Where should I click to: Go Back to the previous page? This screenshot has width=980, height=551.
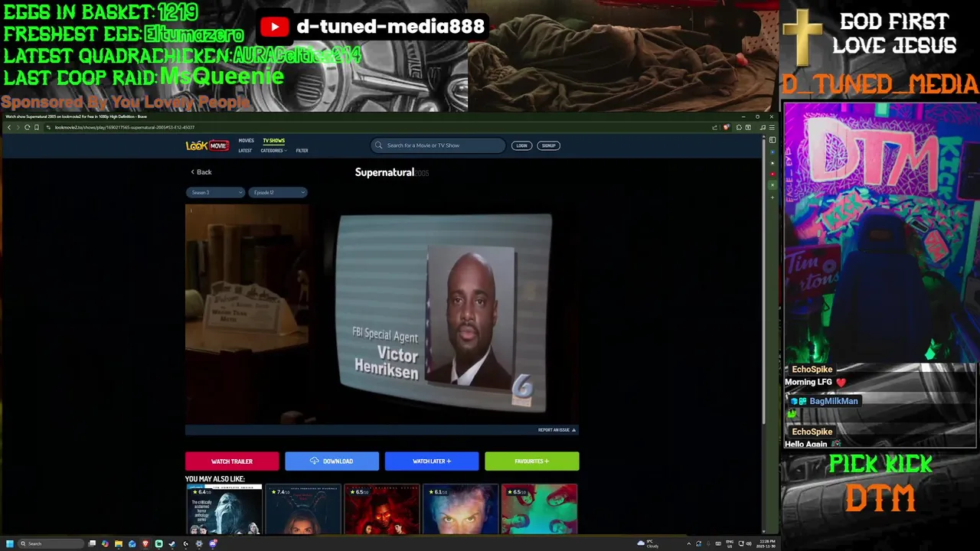[201, 172]
